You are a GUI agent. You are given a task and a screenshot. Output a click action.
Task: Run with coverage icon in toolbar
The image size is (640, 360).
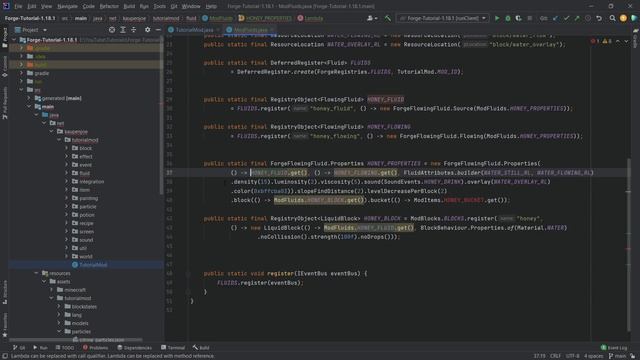518,18
